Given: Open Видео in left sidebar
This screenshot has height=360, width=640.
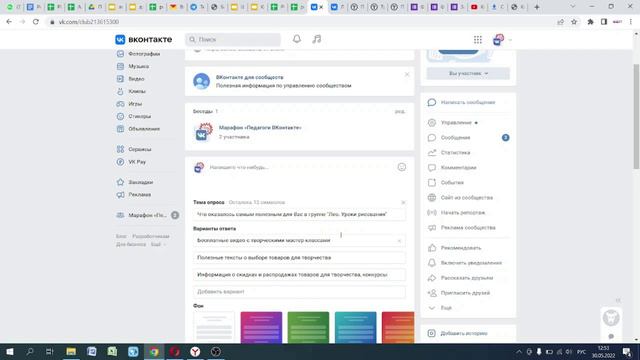Looking at the screenshot, I should [x=136, y=79].
